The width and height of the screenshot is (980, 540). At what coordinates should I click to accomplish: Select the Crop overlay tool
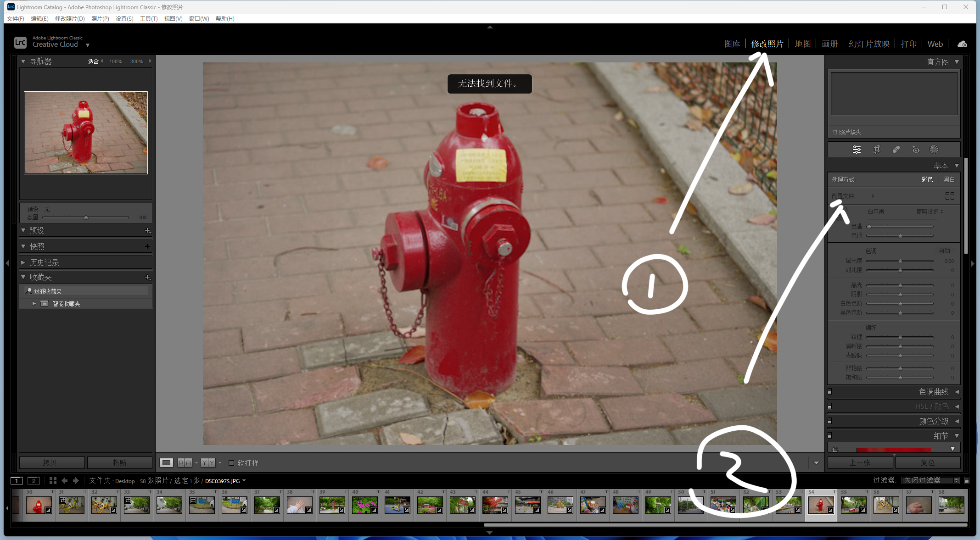tap(877, 150)
